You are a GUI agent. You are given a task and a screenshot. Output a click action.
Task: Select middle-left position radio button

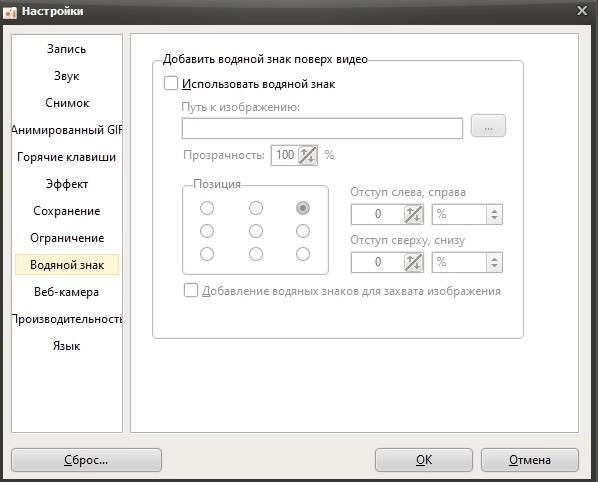point(207,231)
